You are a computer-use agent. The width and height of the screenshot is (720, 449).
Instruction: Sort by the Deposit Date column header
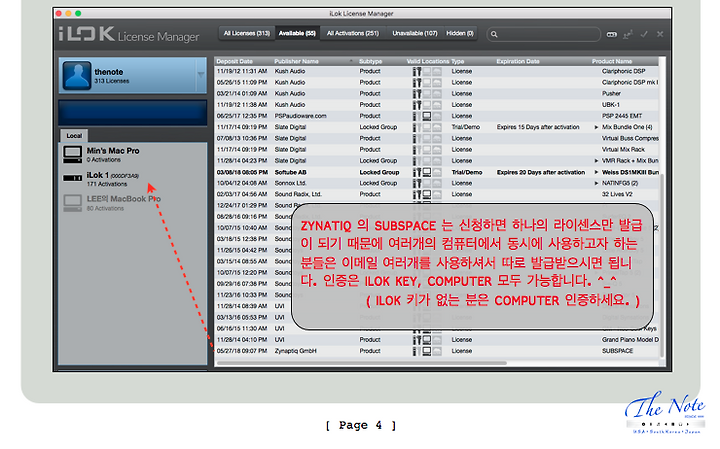pyautogui.click(x=235, y=61)
